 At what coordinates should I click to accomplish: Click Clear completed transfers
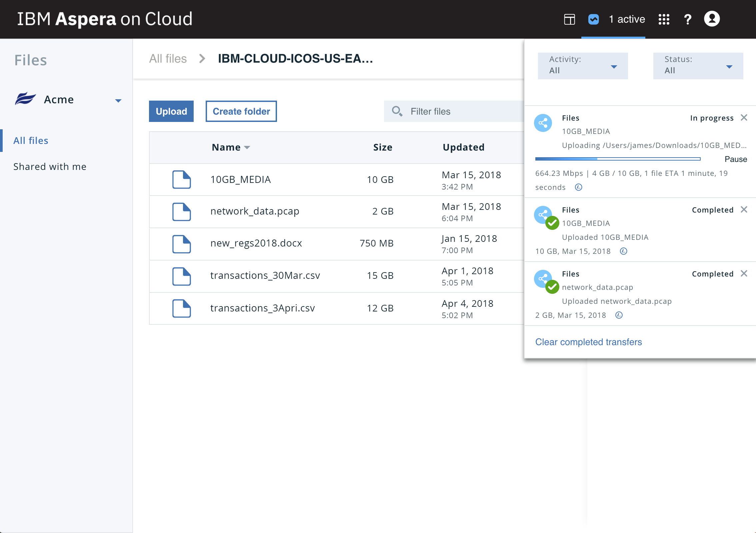pyautogui.click(x=588, y=342)
